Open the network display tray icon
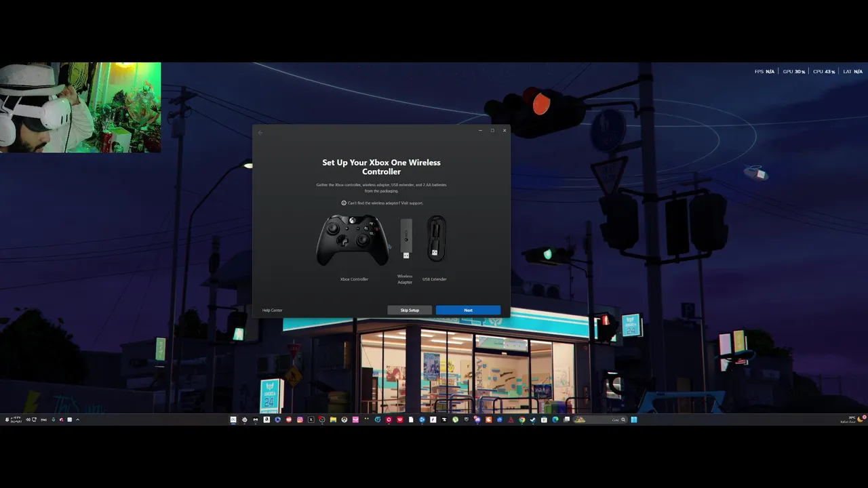 click(x=34, y=420)
